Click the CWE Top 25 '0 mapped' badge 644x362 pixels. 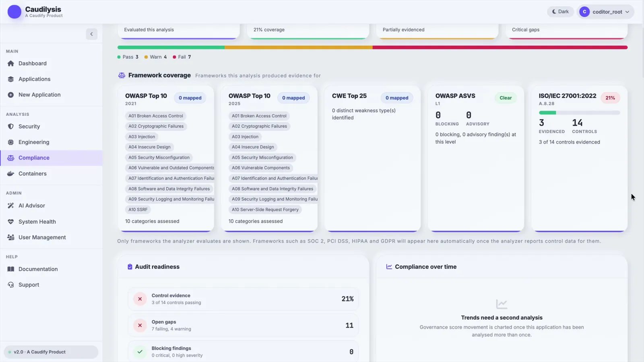coord(397,98)
